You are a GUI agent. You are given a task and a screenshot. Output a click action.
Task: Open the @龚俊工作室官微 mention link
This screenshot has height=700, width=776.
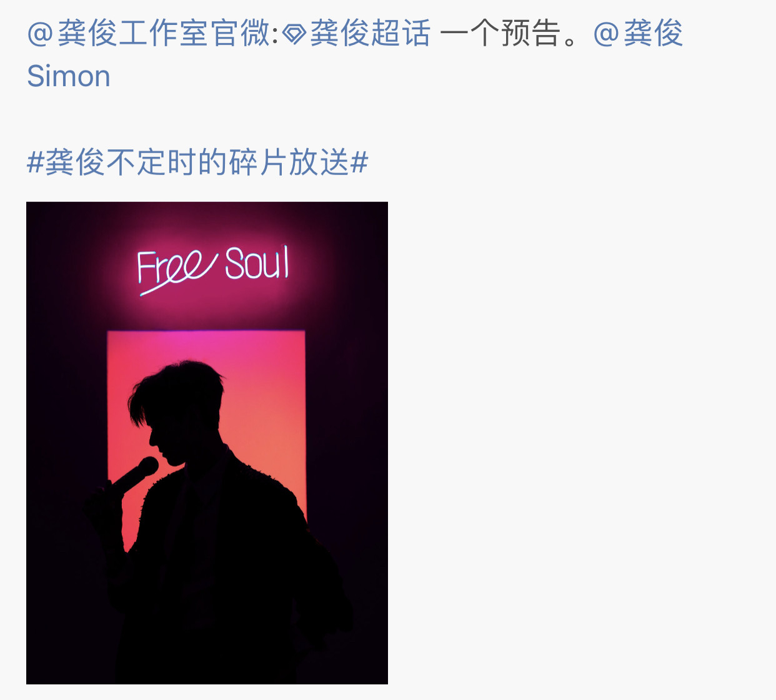[152, 34]
